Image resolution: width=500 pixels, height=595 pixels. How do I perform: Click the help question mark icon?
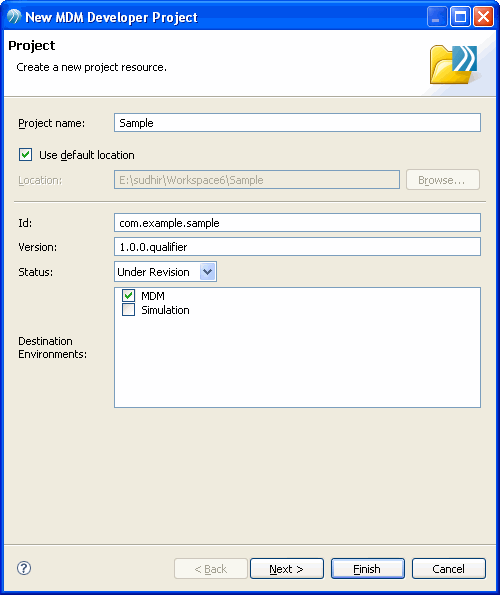click(x=24, y=568)
